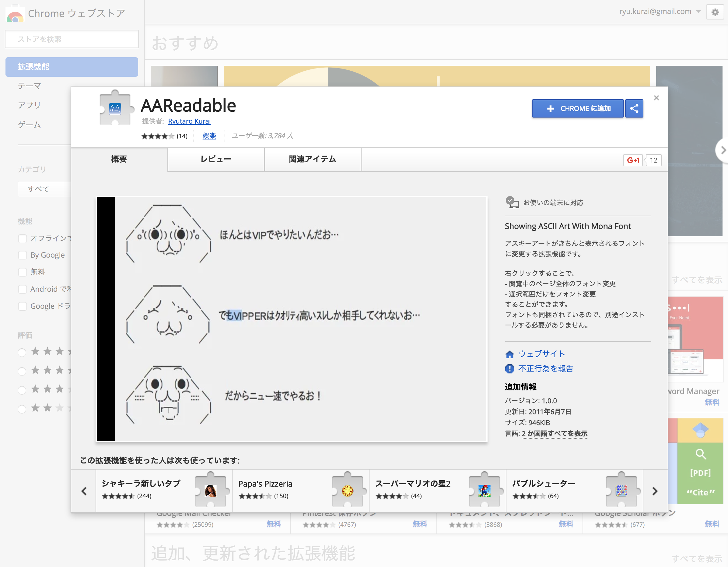Select 拡張機能 in the sidebar
Image resolution: width=728 pixels, height=567 pixels.
click(72, 67)
